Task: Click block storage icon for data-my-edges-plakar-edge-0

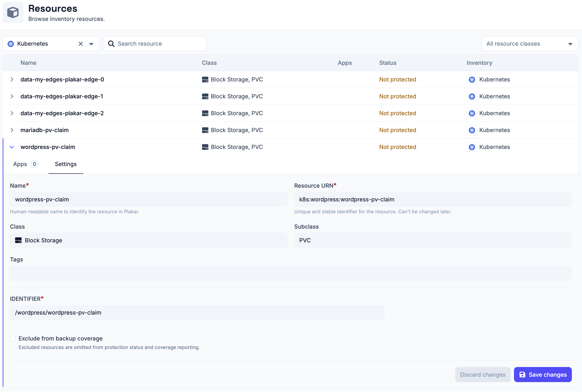Action: 205,79
